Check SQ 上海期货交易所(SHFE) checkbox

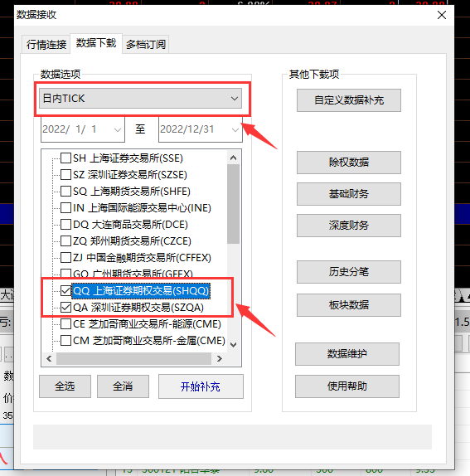tap(65, 192)
